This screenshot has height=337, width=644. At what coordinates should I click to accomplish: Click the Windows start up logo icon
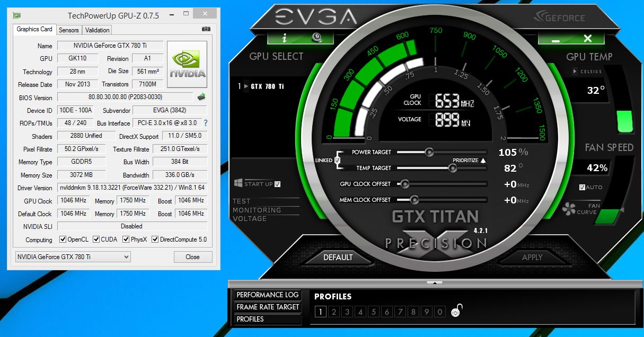click(x=239, y=183)
